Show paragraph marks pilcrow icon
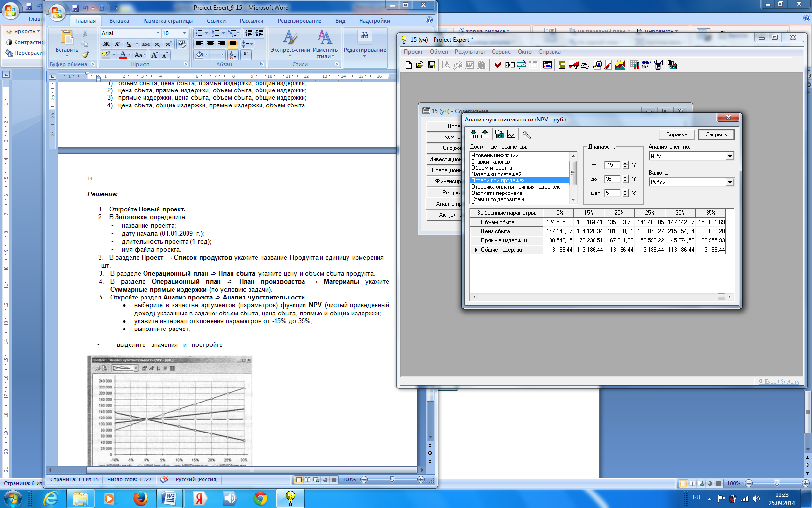 click(x=246, y=55)
